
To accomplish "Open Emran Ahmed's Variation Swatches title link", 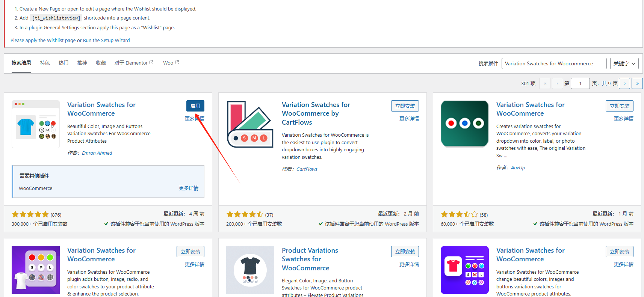I will [x=101, y=109].
